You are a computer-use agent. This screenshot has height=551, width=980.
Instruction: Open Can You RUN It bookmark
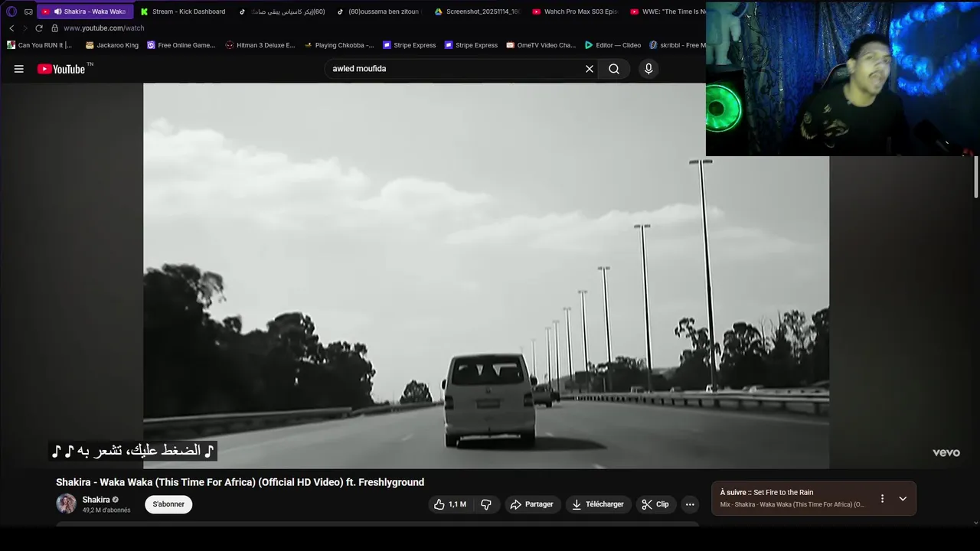click(39, 45)
